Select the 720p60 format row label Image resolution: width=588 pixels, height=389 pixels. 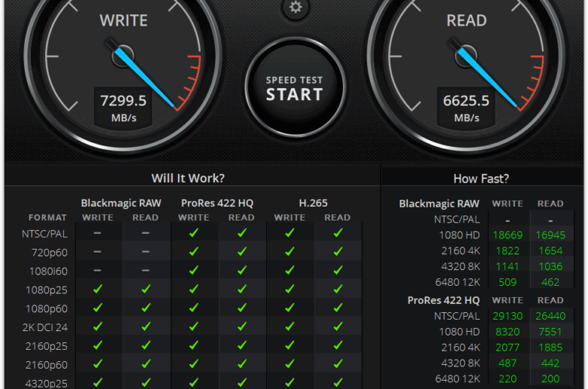tap(50, 253)
